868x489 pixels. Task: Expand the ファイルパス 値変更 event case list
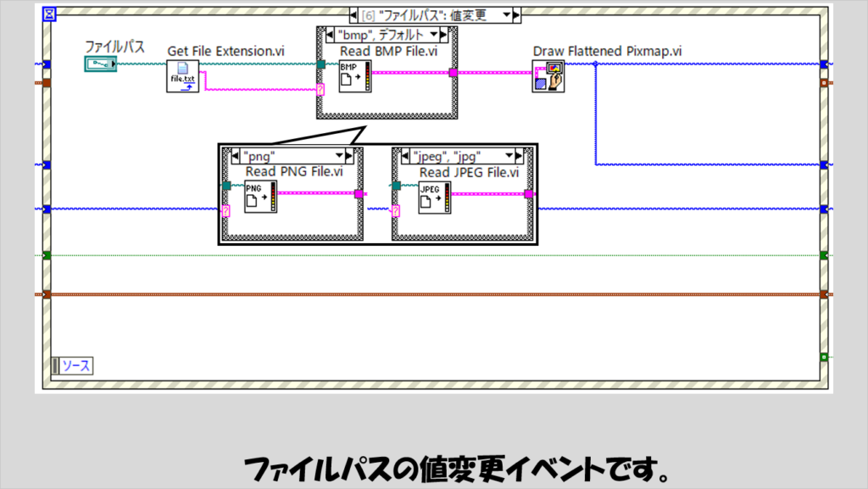point(506,15)
